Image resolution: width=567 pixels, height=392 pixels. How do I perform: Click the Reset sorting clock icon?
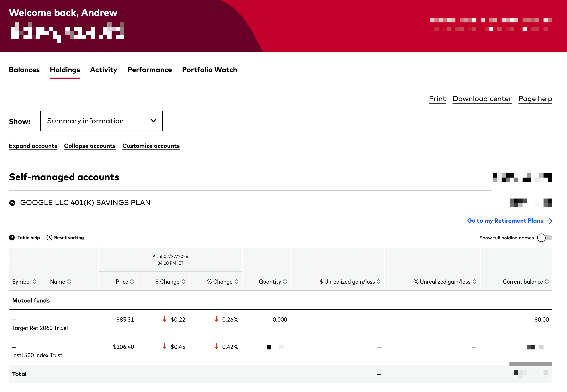[49, 238]
